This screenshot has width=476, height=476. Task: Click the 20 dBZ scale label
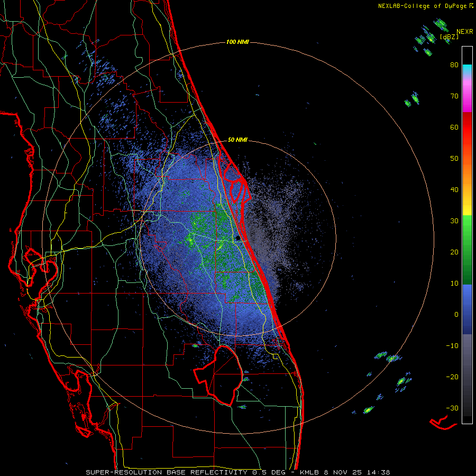[x=454, y=252]
